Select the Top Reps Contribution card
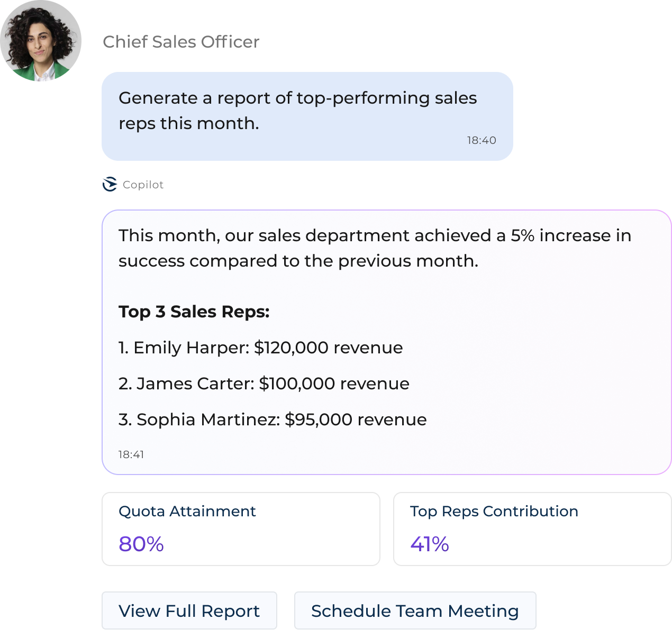 [532, 528]
